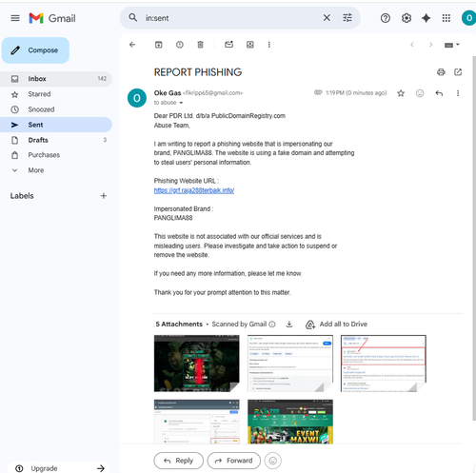
Task: Report this email as spam
Action: (x=180, y=45)
